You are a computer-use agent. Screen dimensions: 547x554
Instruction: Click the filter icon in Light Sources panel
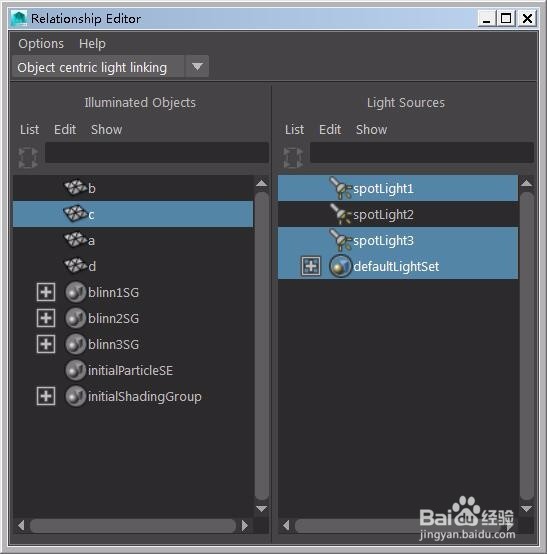point(293,157)
